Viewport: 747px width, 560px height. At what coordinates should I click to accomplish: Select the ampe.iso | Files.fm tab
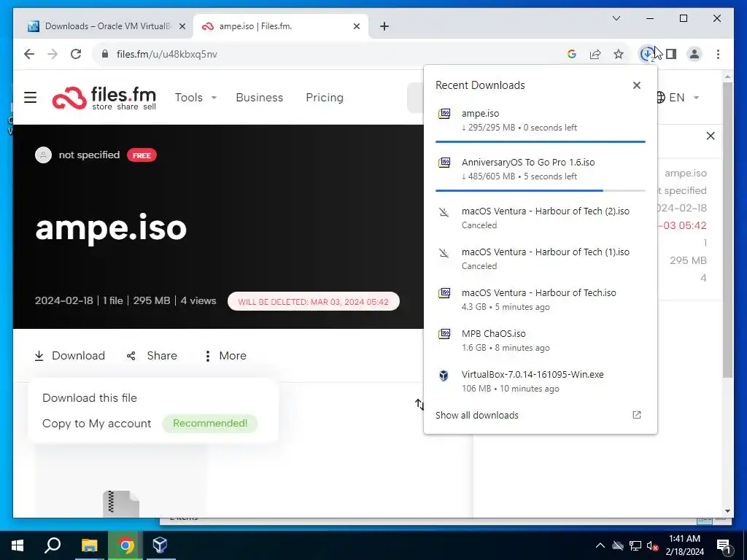tap(279, 26)
